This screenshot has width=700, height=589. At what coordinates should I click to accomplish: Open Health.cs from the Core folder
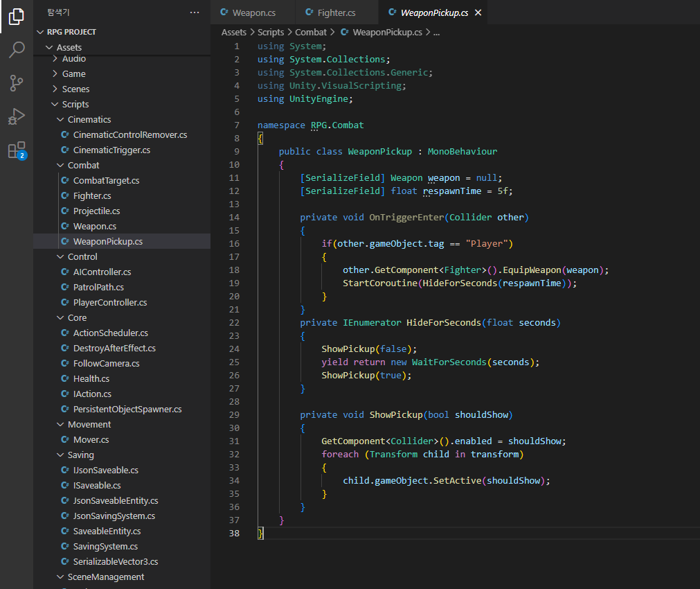(91, 379)
